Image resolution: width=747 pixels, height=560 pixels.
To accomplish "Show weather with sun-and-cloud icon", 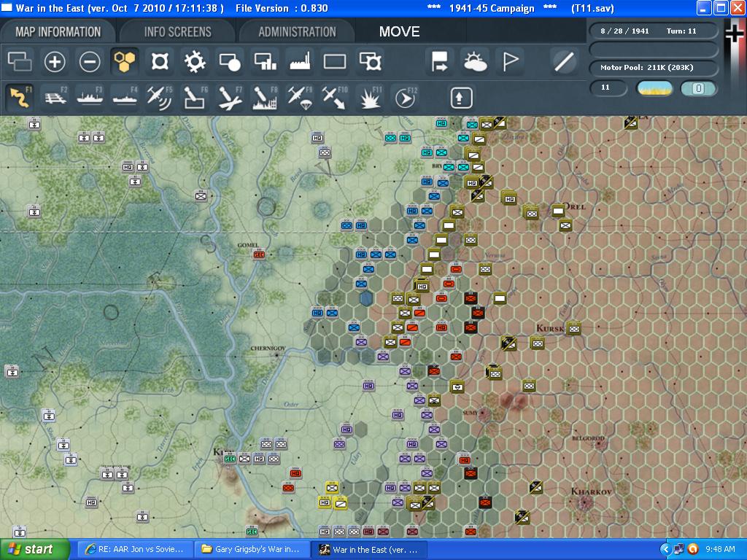I will tap(475, 62).
